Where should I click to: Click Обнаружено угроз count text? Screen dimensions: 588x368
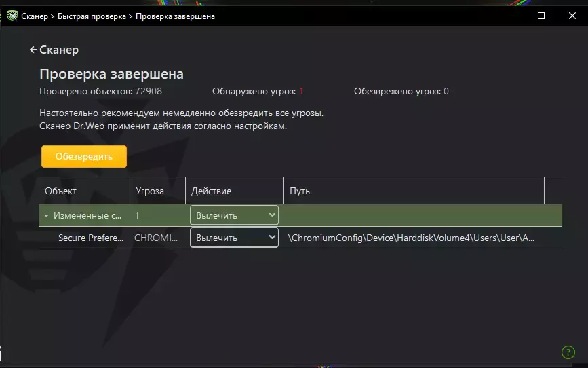point(258,91)
